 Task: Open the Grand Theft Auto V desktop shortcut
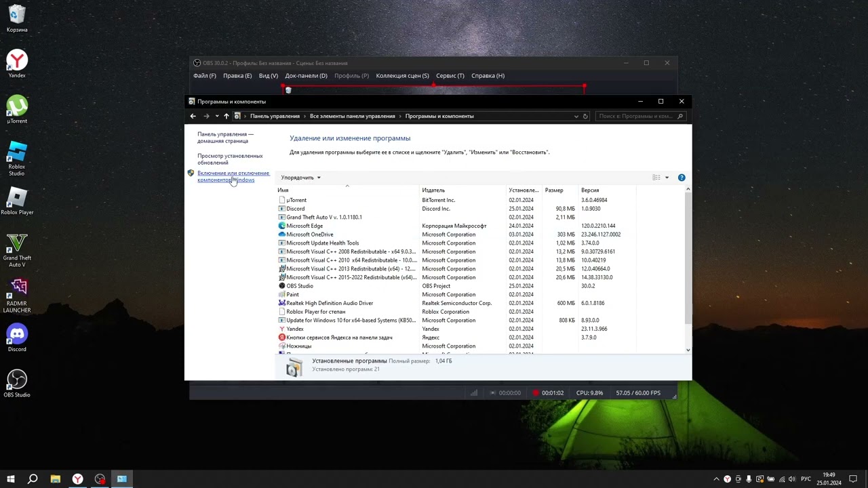17,250
